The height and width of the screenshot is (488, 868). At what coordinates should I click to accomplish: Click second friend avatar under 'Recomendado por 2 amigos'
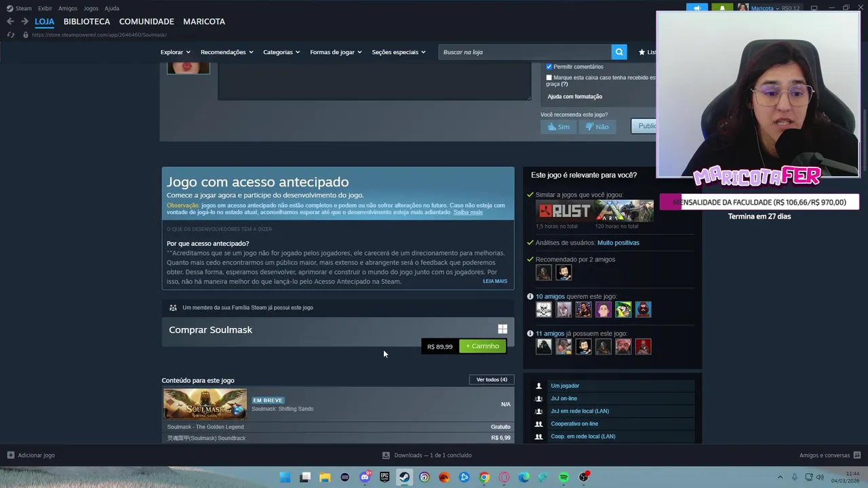(564, 272)
